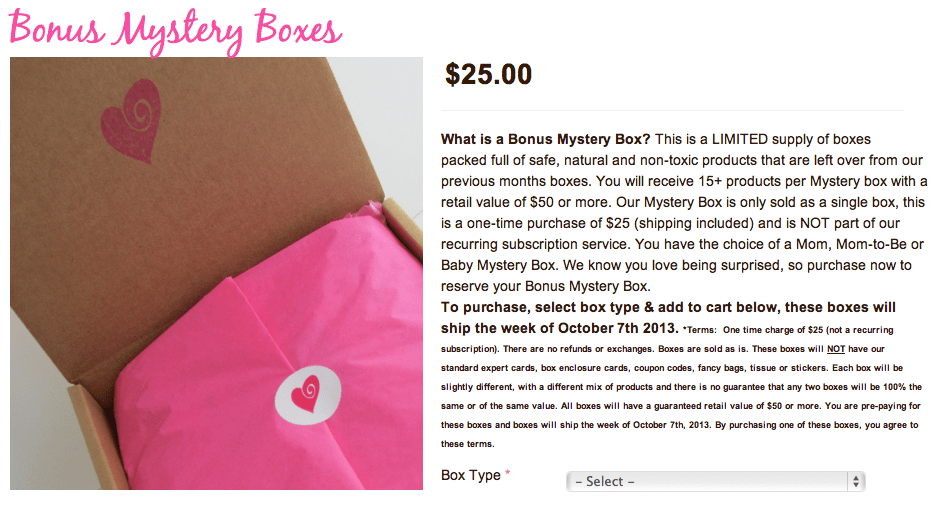This screenshot has height=510, width=940.
Task: Click the Box Type field label
Action: [470, 475]
